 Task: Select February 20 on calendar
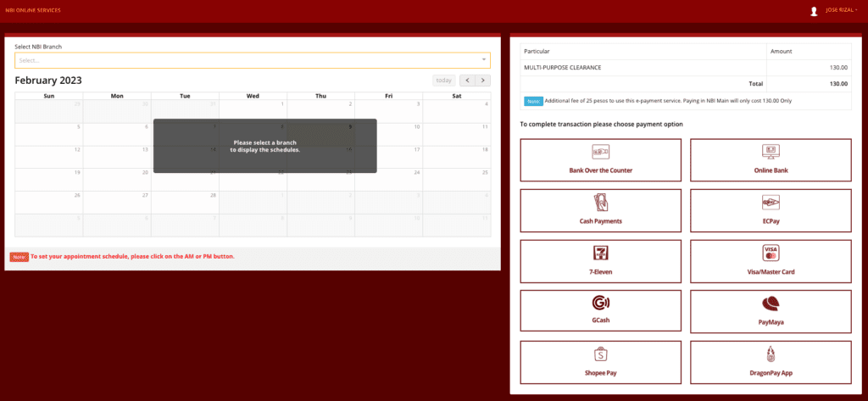coord(117,180)
